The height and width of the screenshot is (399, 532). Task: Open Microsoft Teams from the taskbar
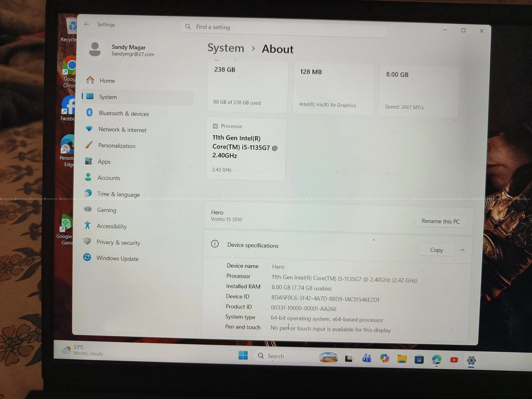click(367, 358)
